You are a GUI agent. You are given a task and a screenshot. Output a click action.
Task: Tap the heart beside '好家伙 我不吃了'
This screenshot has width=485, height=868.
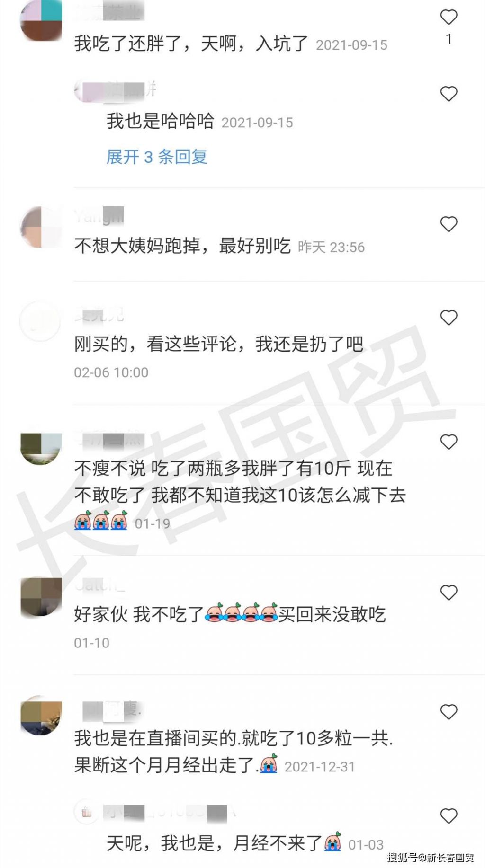click(449, 593)
